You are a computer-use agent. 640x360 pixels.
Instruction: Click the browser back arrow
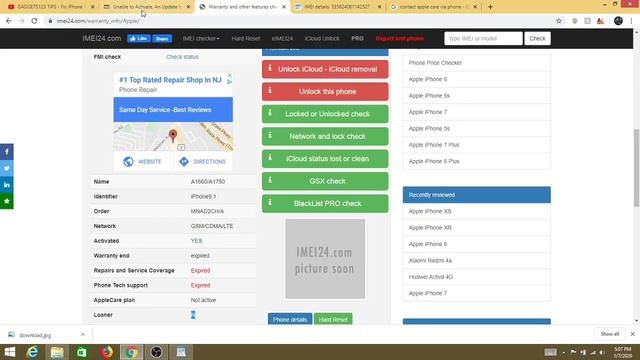pos(9,21)
